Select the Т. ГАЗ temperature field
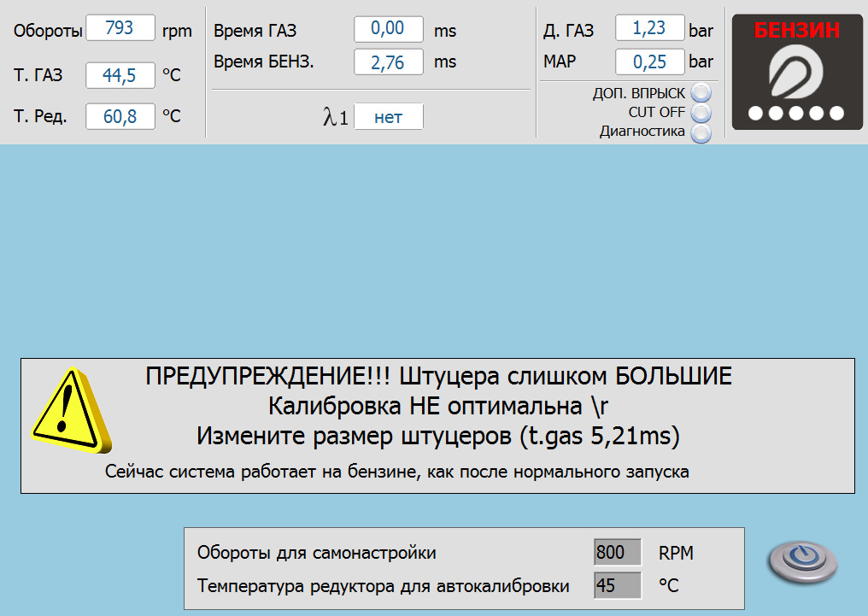Image resolution: width=868 pixels, height=616 pixels. [120, 75]
